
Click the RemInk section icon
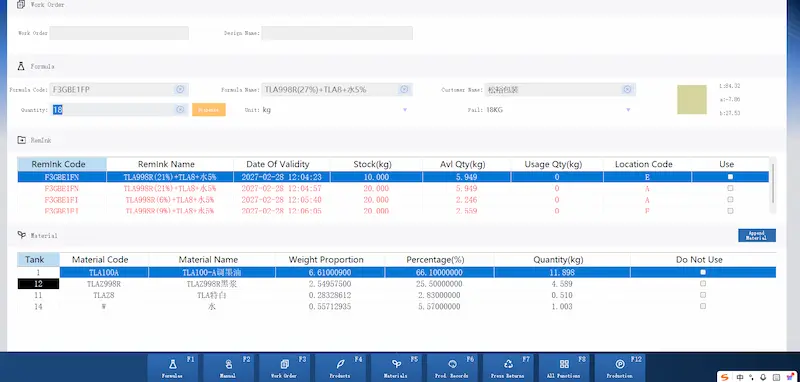tap(21, 140)
